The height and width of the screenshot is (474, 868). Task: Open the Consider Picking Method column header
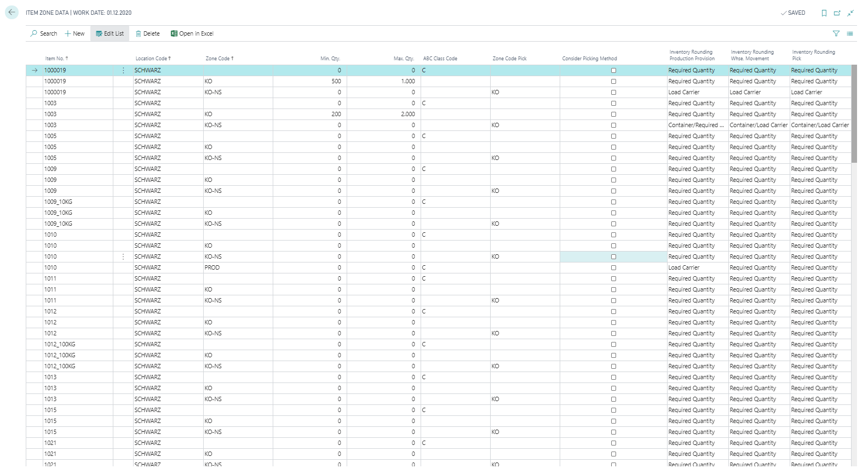(589, 58)
